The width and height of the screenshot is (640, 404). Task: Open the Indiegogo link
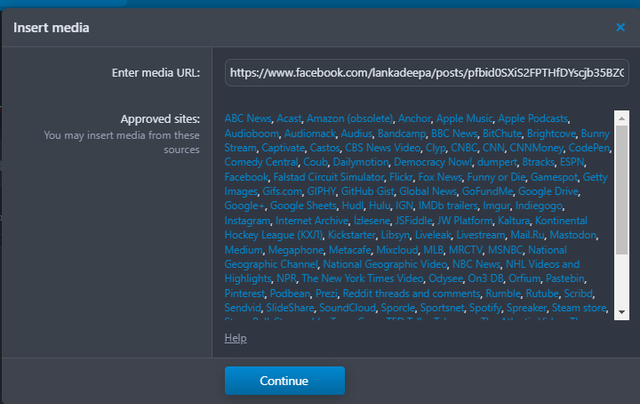click(x=539, y=206)
